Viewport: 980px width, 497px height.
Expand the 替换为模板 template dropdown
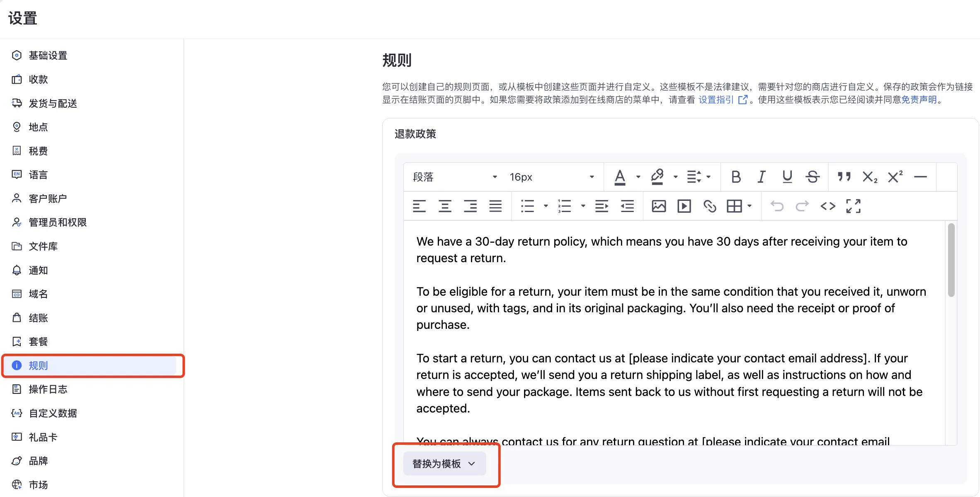(x=444, y=463)
